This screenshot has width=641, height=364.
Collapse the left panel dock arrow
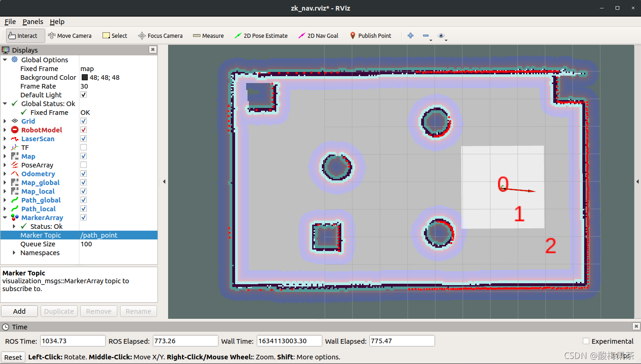click(x=164, y=182)
